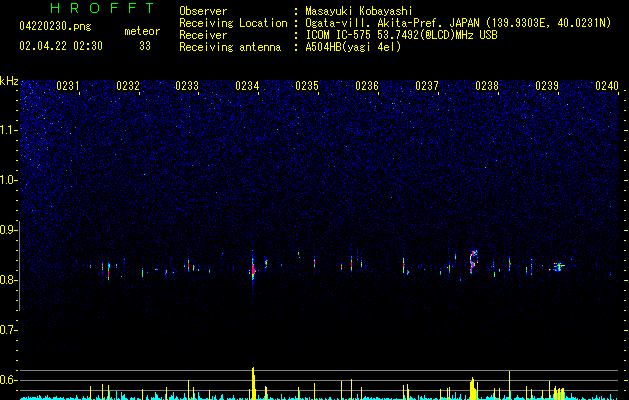Click the 0237 time marker

pos(427,86)
